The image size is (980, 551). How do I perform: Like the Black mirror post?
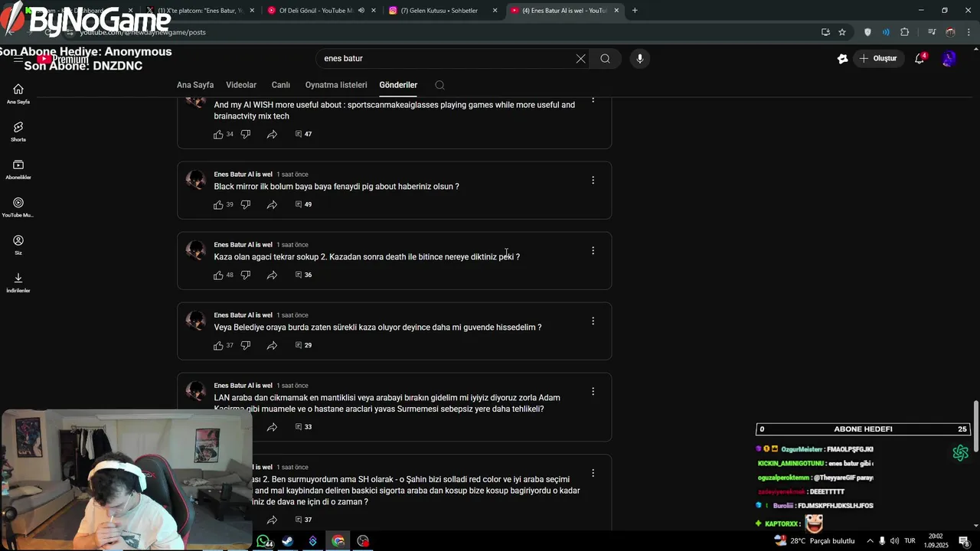[218, 204]
